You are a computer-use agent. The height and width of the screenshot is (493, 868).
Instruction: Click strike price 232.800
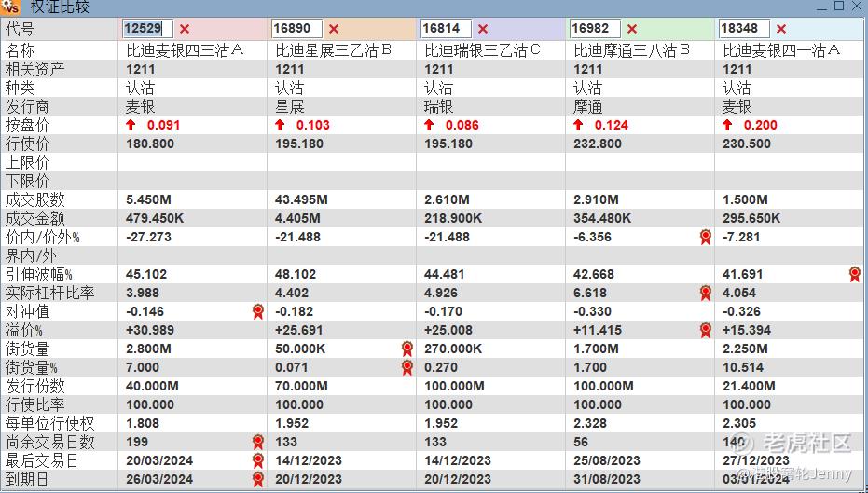coord(598,144)
